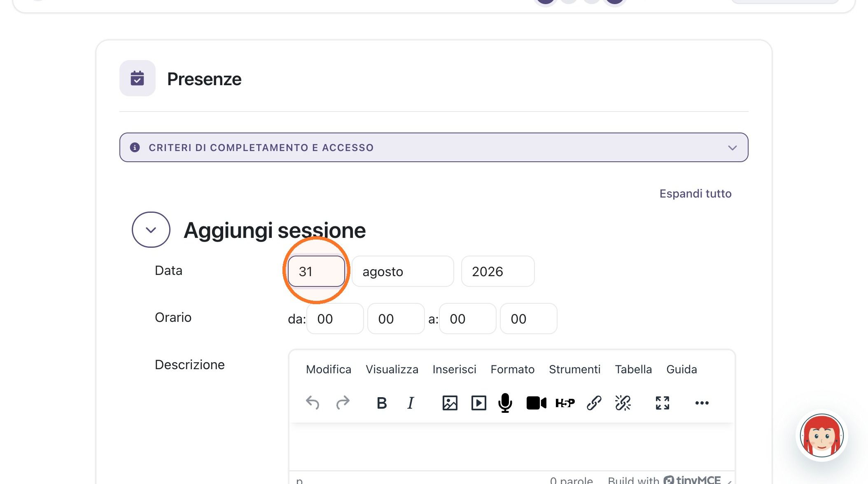
Task: Open the start hour dropdown after da:
Action: (x=335, y=319)
